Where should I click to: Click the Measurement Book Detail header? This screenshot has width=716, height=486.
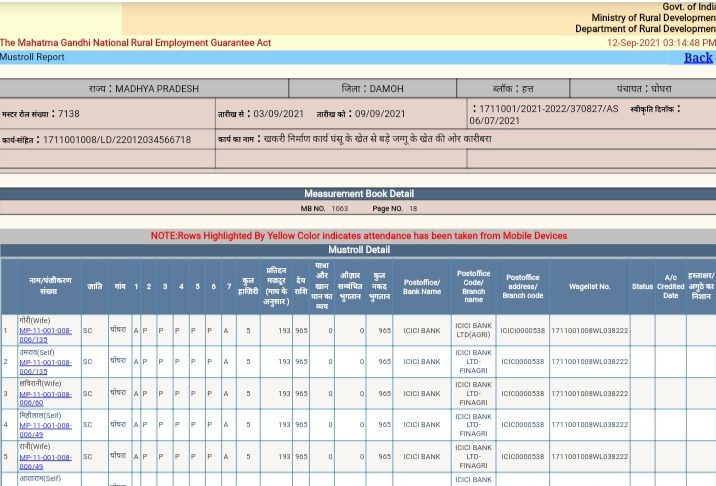[x=359, y=194]
